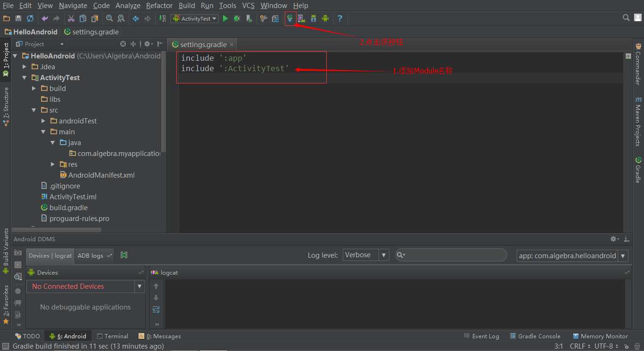Switch to the ADB logs tab
Image resolution: width=644 pixels, height=351 pixels.
[91, 255]
